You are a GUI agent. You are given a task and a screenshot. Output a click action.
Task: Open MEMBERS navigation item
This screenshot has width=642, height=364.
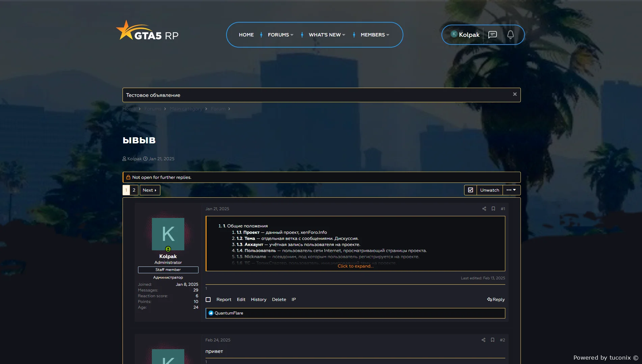[x=373, y=35]
